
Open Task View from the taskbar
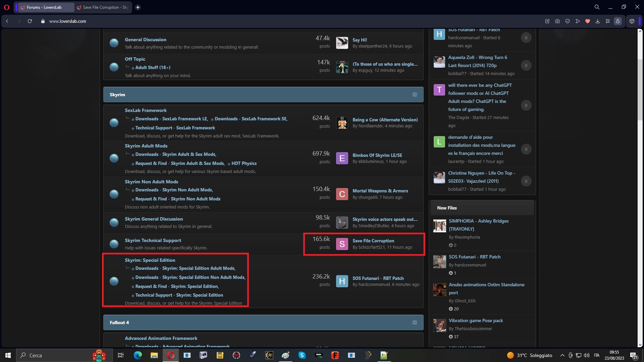(120, 355)
